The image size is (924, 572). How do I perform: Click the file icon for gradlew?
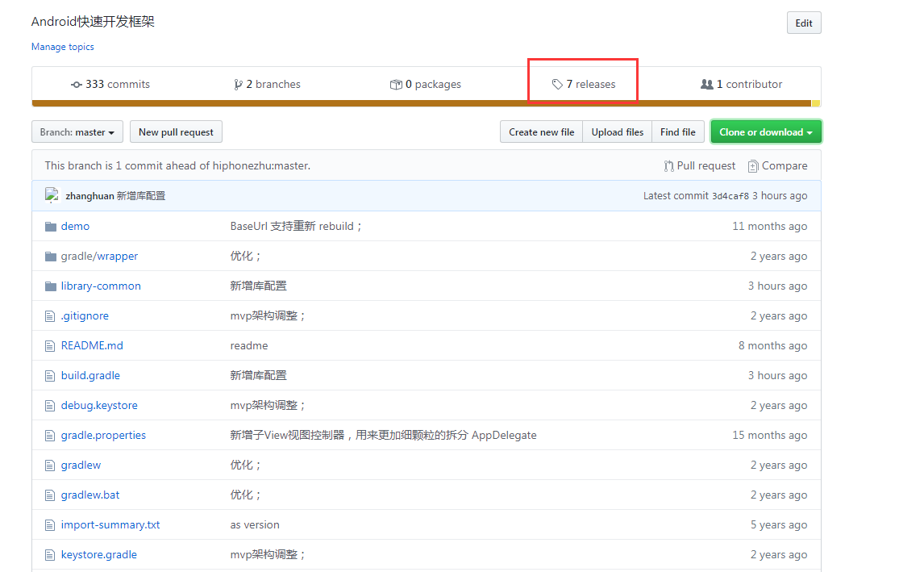[x=50, y=466]
